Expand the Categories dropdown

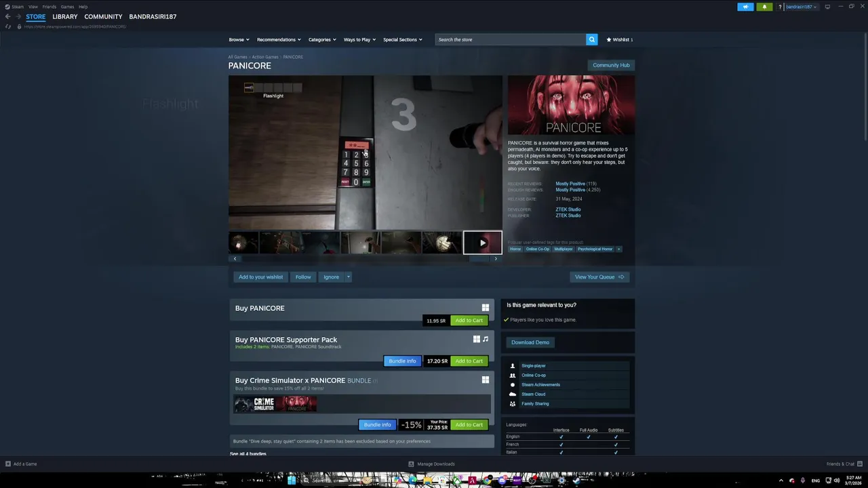pyautogui.click(x=322, y=39)
